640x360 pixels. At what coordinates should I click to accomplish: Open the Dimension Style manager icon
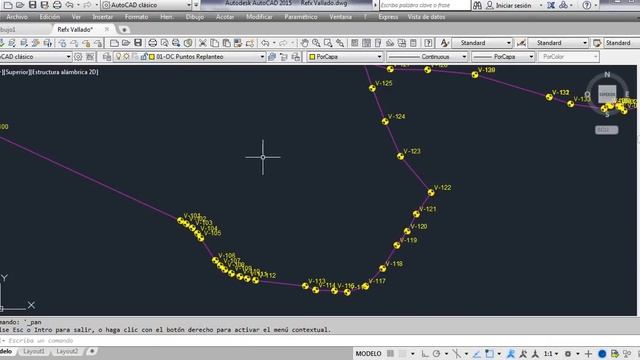(x=521, y=43)
